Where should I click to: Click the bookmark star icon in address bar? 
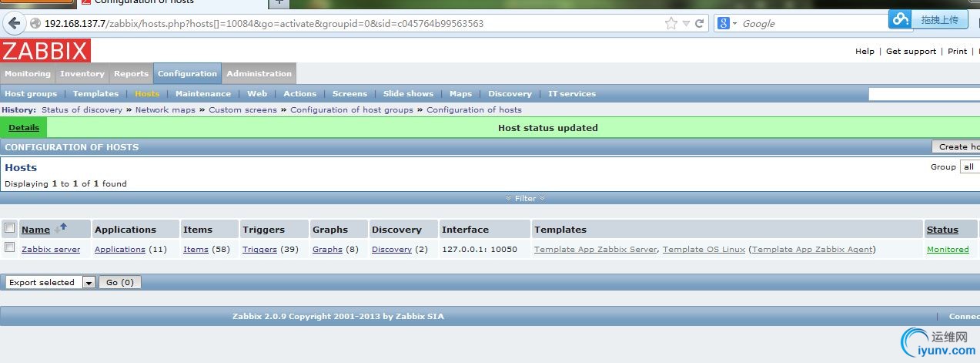pyautogui.click(x=671, y=24)
